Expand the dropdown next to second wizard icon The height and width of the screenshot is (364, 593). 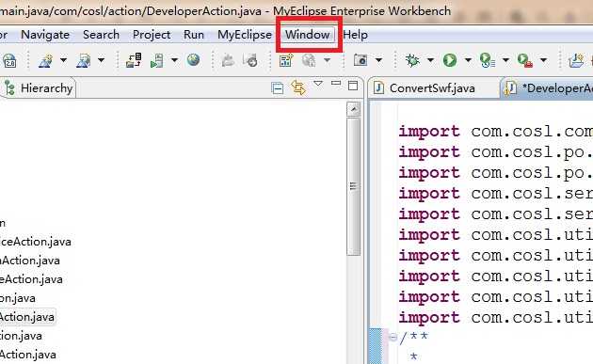101,60
